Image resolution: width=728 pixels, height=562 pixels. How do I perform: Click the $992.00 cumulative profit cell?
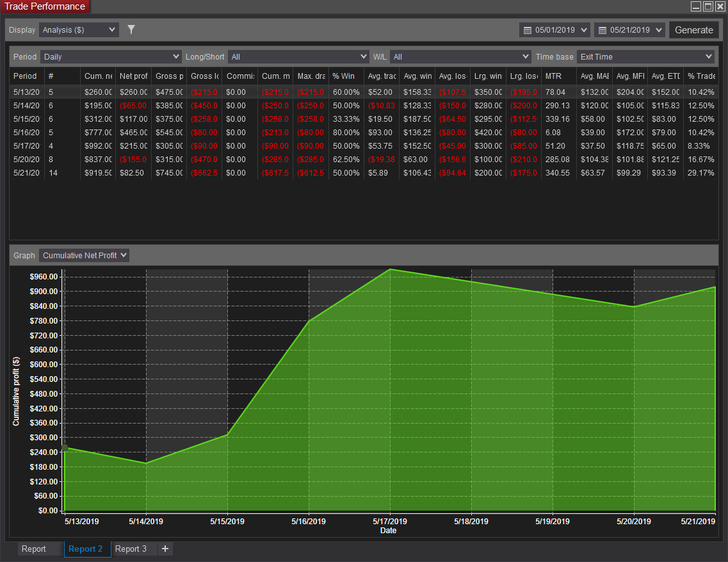coord(97,146)
